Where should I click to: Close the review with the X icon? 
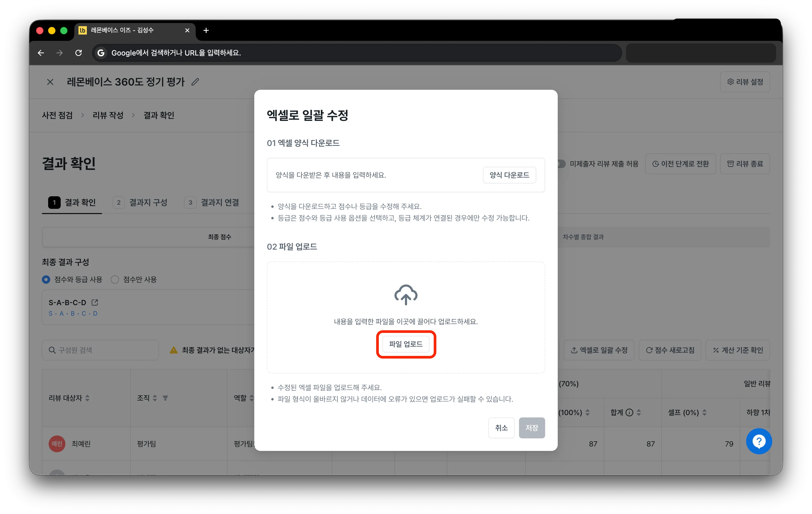tap(50, 82)
